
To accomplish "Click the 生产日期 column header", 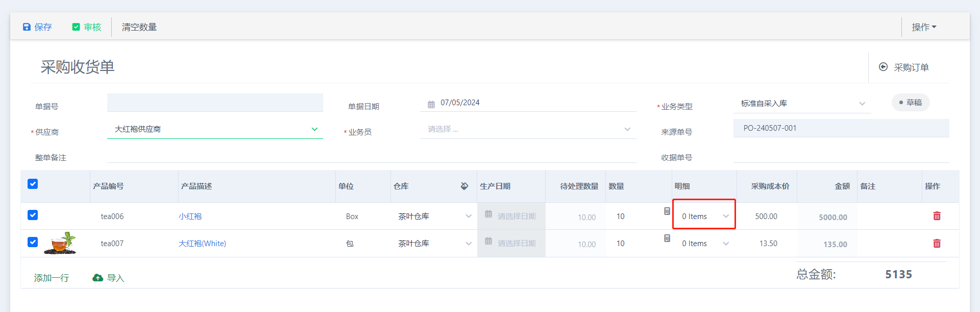I will point(495,186).
